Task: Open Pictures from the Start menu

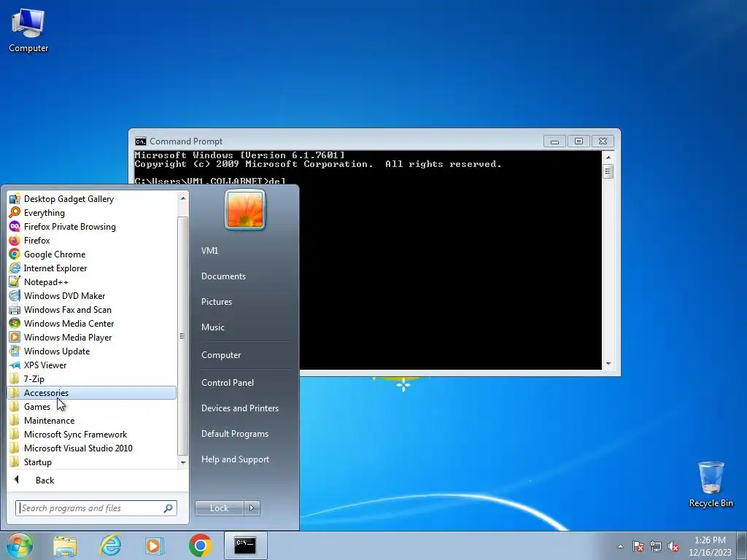Action: coord(246,301)
